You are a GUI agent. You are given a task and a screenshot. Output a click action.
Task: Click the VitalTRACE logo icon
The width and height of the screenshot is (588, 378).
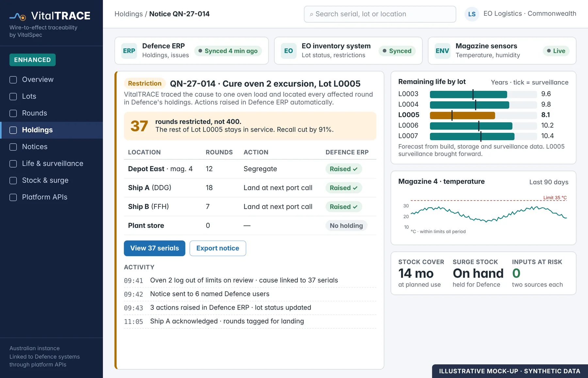pos(18,16)
